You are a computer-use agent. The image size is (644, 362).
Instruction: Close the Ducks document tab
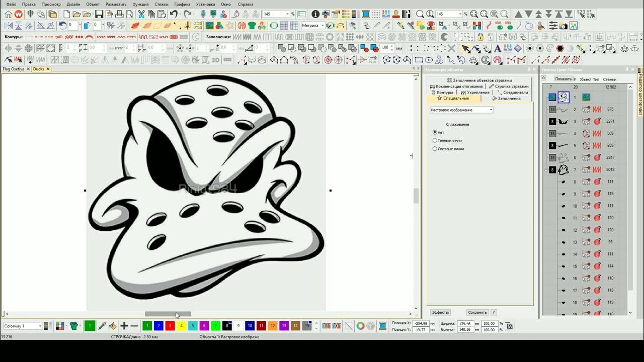pyautogui.click(x=48, y=69)
